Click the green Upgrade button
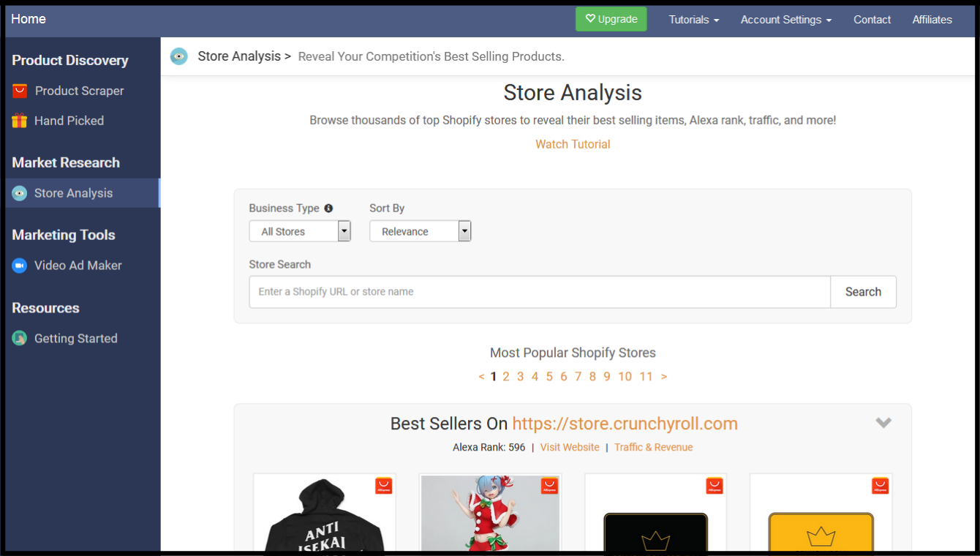 [611, 19]
